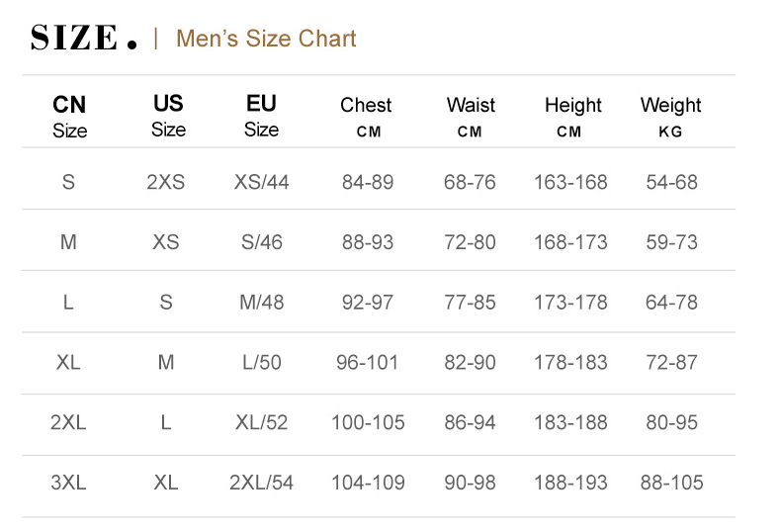
Task: Select the CN Size column header
Action: tap(69, 117)
